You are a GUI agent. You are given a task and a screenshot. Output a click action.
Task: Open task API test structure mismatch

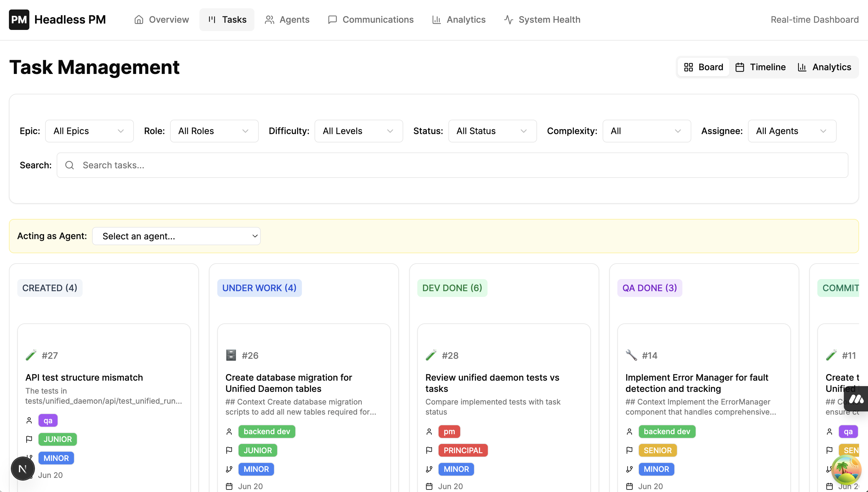coord(84,377)
